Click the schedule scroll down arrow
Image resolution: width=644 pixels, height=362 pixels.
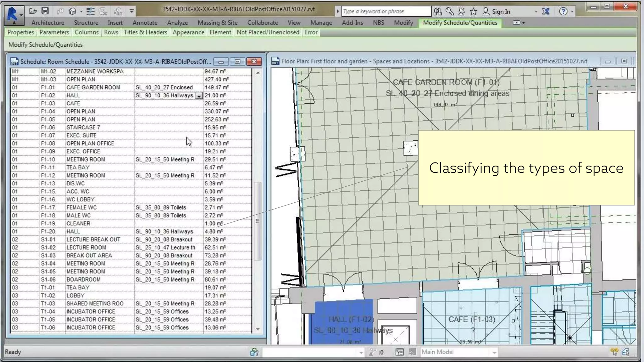258,329
